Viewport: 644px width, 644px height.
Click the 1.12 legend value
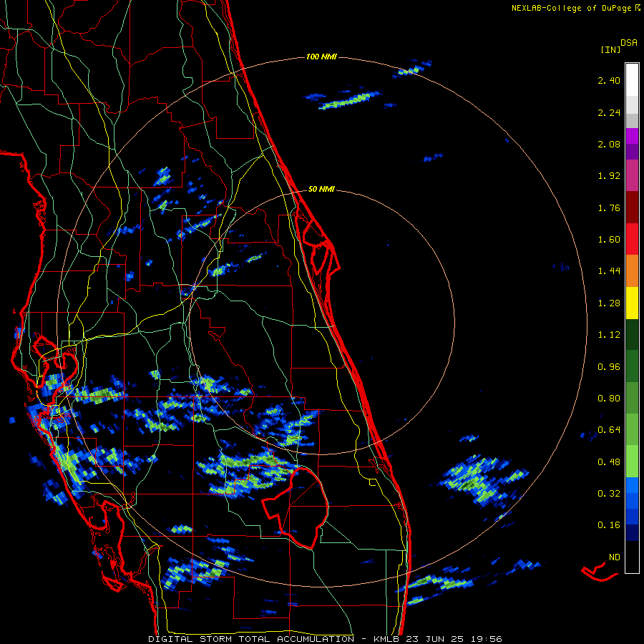pyautogui.click(x=609, y=335)
